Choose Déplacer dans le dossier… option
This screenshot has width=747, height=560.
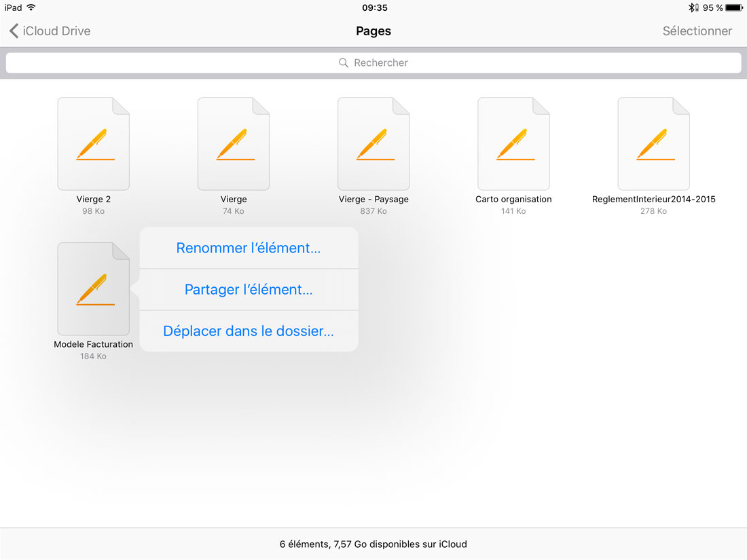pos(249,331)
